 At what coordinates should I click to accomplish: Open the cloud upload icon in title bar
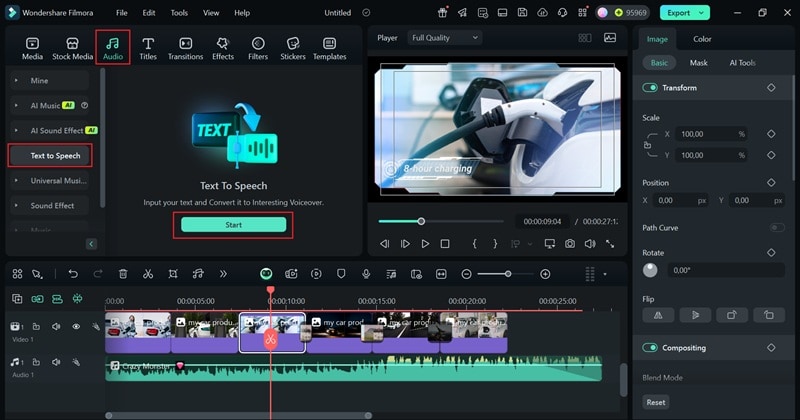click(542, 13)
